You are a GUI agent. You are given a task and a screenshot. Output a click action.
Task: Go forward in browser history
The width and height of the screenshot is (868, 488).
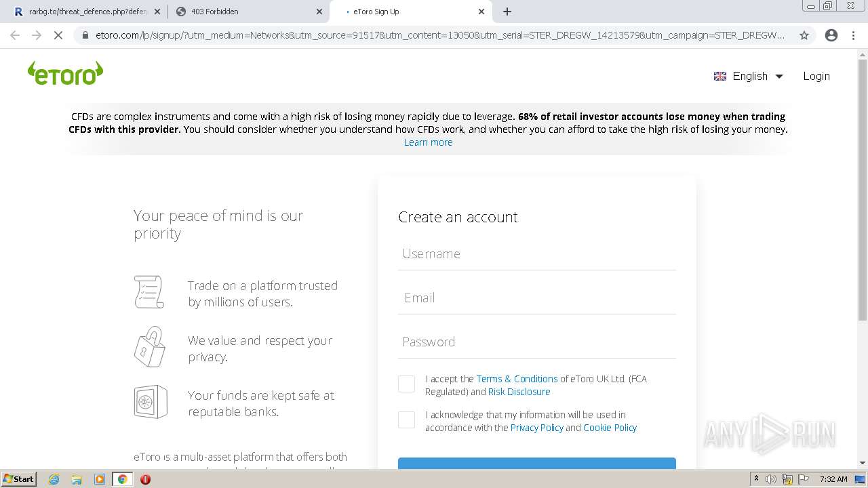[37, 35]
